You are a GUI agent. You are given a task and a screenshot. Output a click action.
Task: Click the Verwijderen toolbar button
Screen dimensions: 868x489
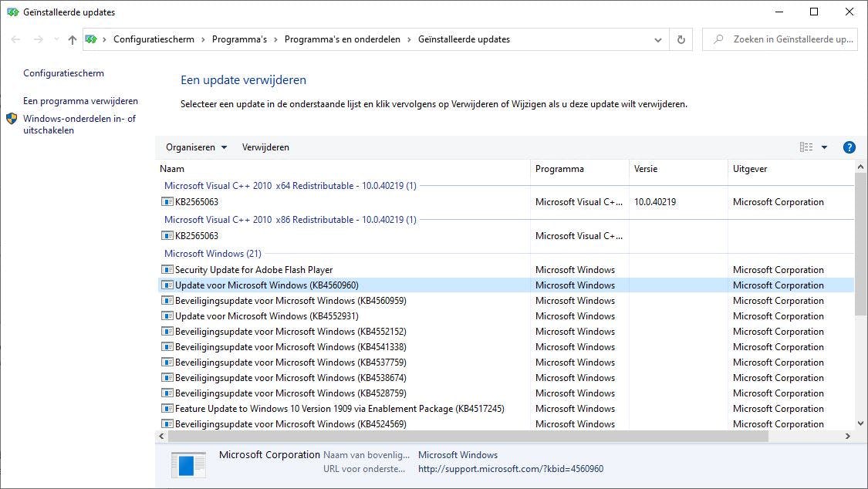[x=265, y=147]
